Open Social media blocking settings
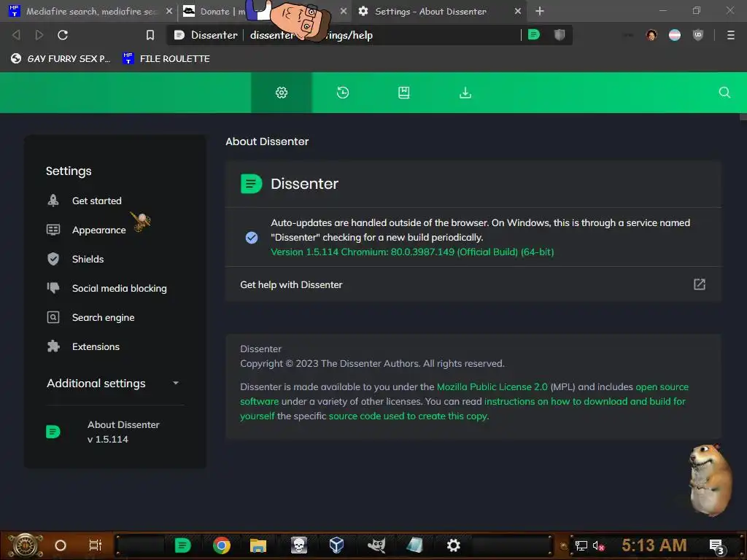Image resolution: width=747 pixels, height=560 pixels. point(119,288)
